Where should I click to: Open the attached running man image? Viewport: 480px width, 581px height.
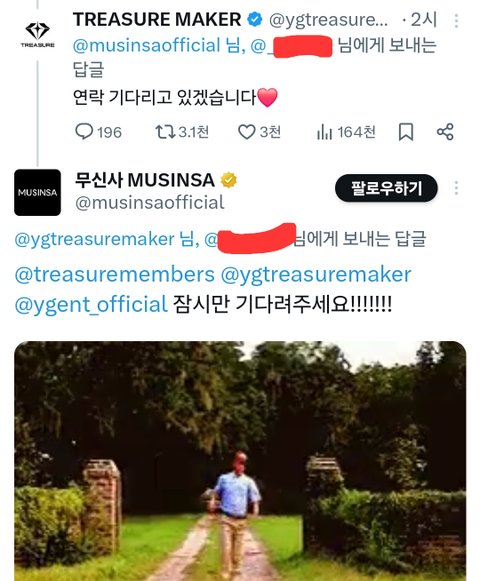coord(240,461)
